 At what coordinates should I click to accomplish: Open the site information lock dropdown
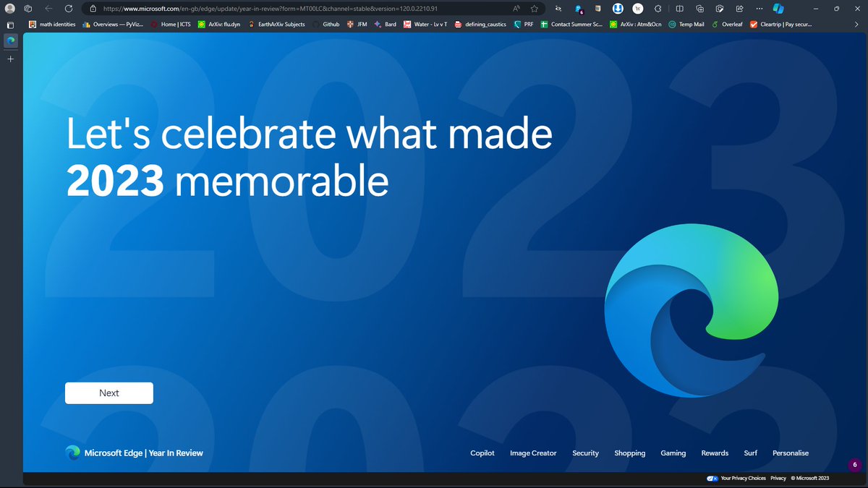[x=92, y=9]
